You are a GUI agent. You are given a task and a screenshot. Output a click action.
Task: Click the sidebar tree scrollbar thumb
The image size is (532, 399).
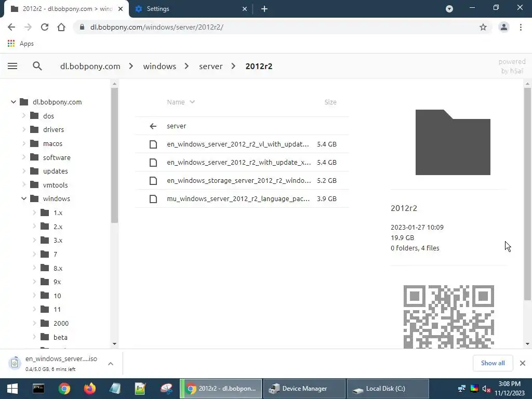coord(114,155)
